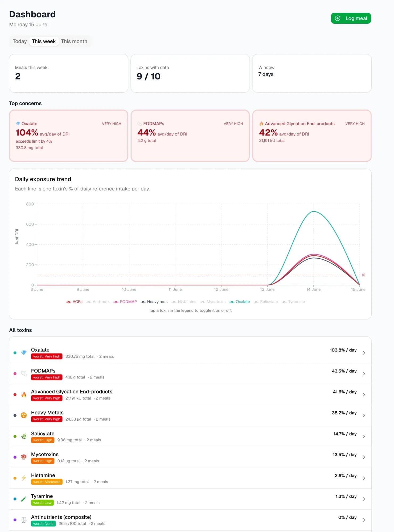This screenshot has height=532, width=394.
Task: Open FODMAPs details via row chevron
Action: 364,374
